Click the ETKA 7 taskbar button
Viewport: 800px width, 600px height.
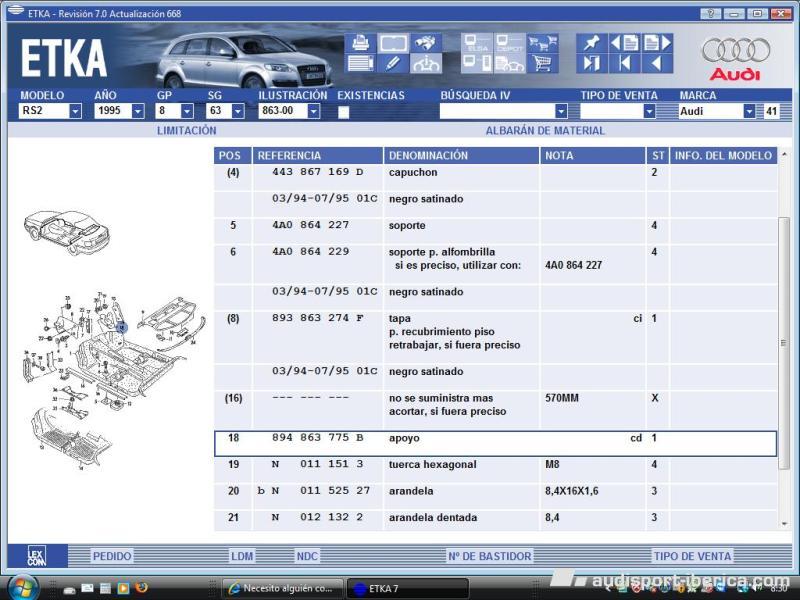tap(408, 588)
